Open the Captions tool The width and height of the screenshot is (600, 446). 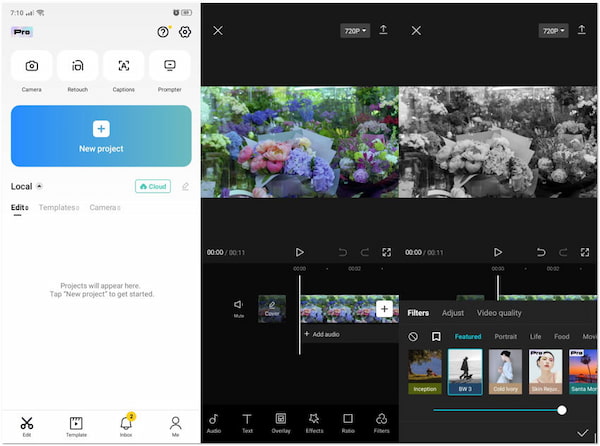[x=124, y=66]
